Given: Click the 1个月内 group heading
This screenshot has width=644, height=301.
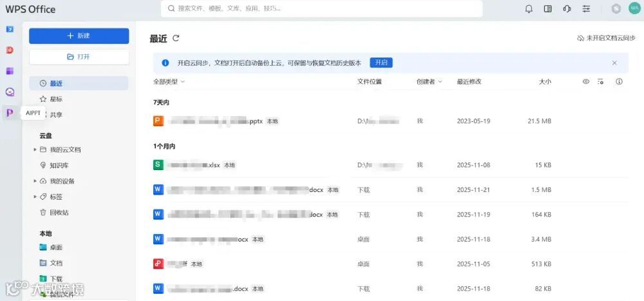Looking at the screenshot, I should pyautogui.click(x=164, y=146).
